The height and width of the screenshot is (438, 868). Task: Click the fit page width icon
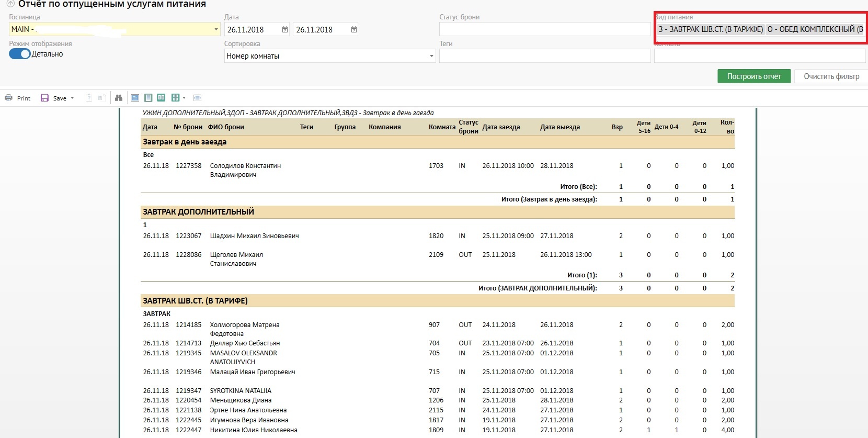(197, 98)
